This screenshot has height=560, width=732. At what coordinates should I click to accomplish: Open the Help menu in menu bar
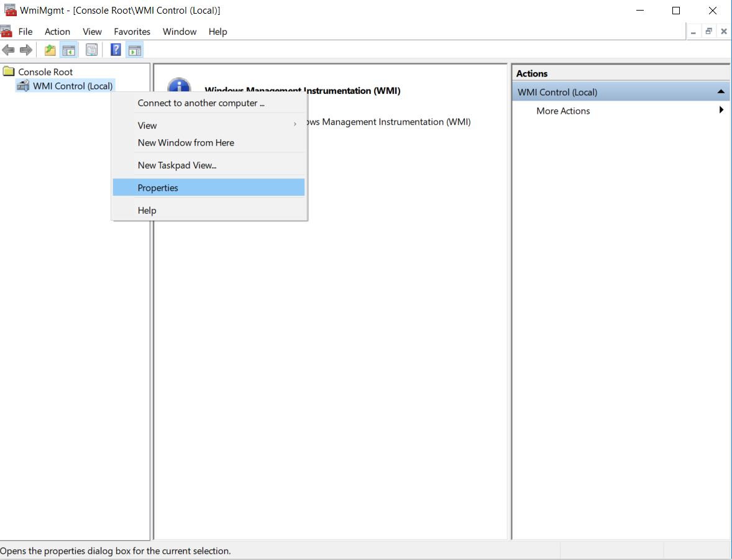point(217,32)
